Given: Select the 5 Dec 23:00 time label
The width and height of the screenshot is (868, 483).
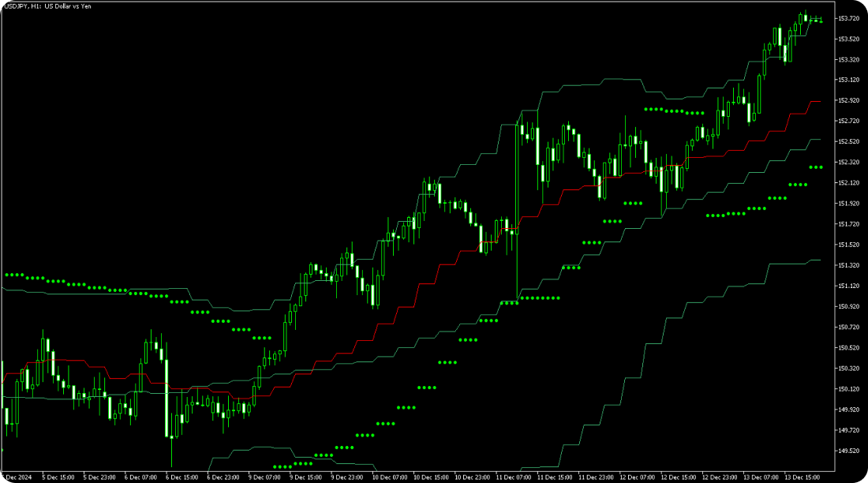Looking at the screenshot, I should point(99,477).
